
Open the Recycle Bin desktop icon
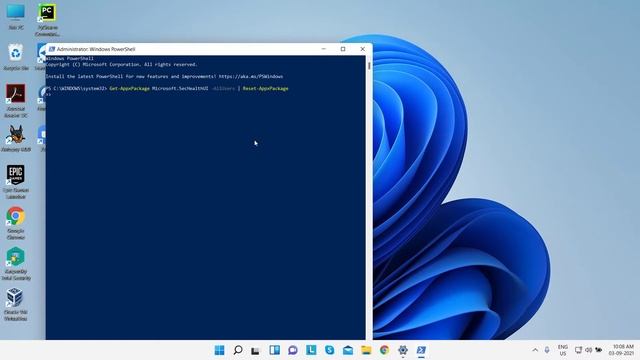pyautogui.click(x=16, y=57)
